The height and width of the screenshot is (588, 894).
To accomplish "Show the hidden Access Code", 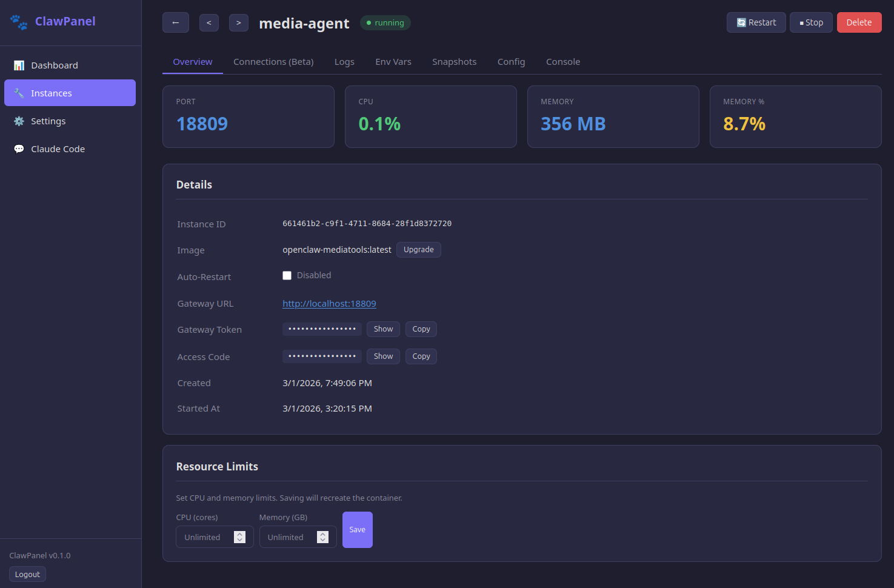I will click(382, 356).
